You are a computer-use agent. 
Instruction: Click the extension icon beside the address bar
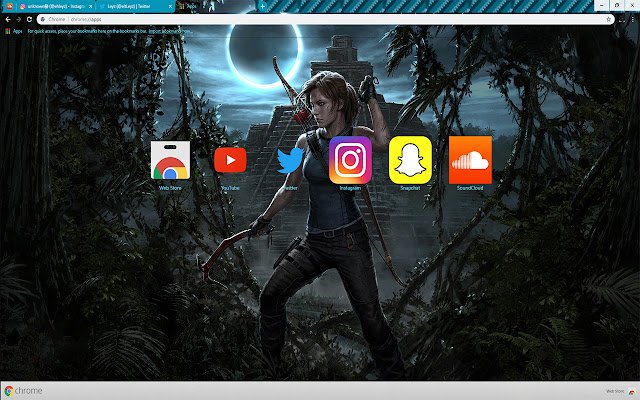(622, 19)
